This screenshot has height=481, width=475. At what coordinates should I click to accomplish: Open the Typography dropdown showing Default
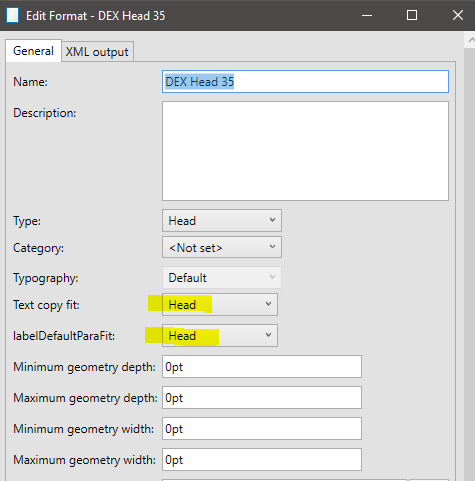pyautogui.click(x=222, y=277)
